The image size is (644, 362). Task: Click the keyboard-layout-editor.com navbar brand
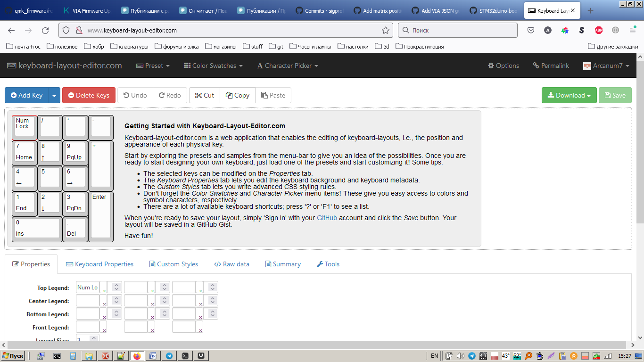click(64, 66)
